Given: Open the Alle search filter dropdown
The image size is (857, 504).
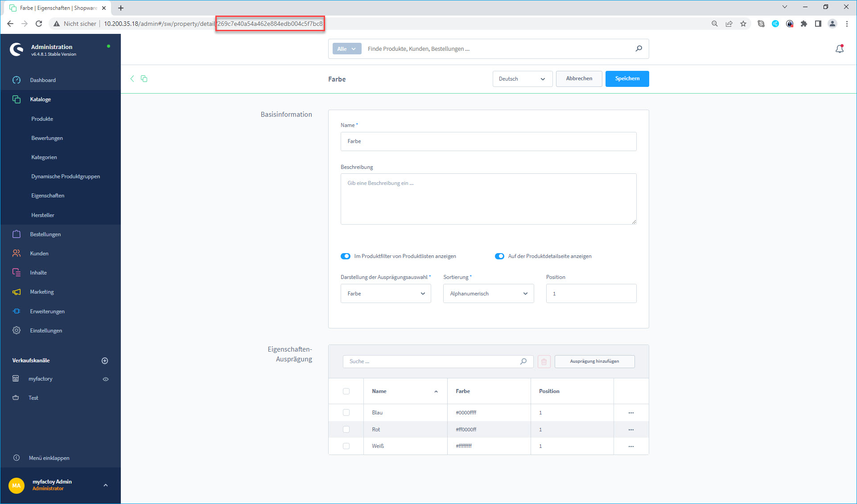Looking at the screenshot, I should click(346, 49).
